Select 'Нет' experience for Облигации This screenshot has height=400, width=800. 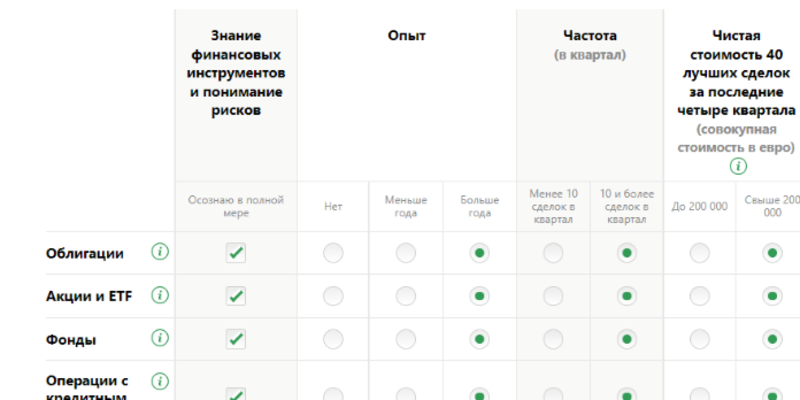[x=333, y=253]
